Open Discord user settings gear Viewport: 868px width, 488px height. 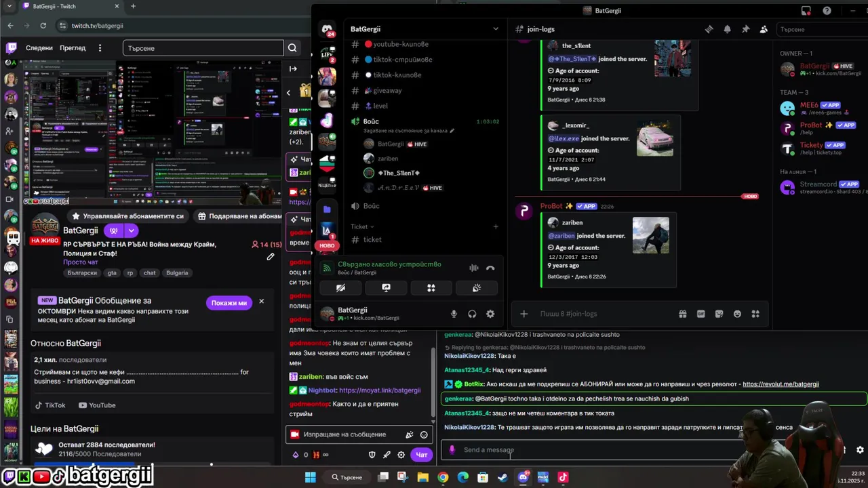pos(490,314)
